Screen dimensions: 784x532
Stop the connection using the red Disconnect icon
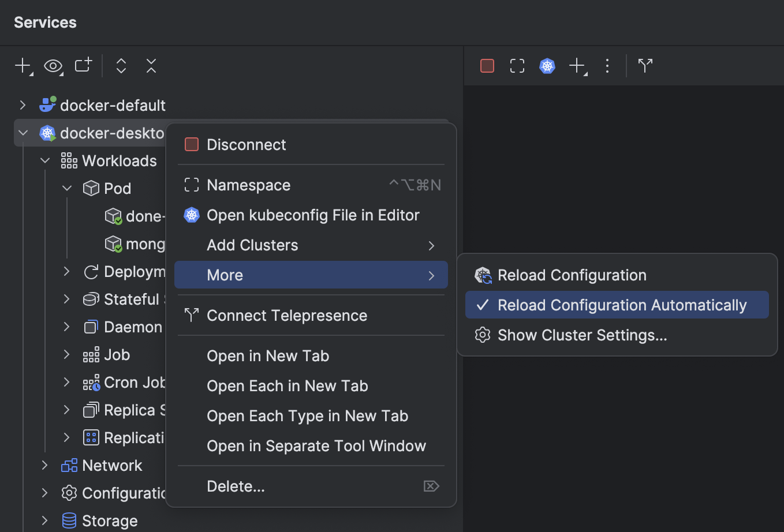487,66
